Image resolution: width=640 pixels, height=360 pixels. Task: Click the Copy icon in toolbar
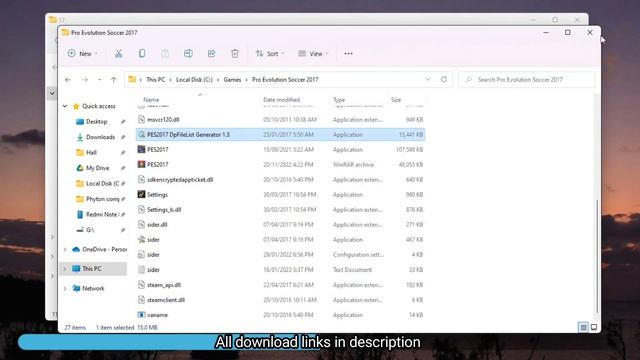coord(142,53)
